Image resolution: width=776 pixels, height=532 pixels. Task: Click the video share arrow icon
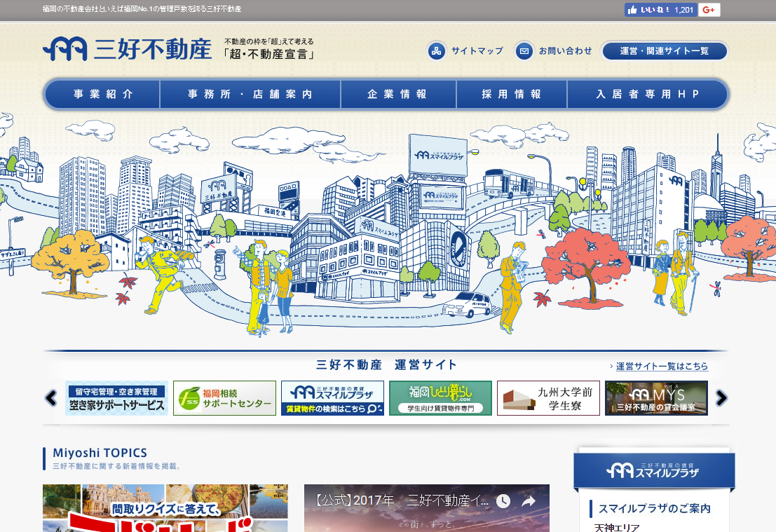click(529, 501)
